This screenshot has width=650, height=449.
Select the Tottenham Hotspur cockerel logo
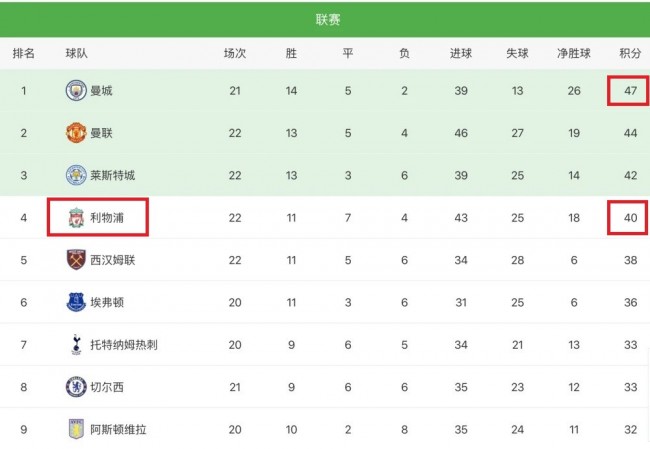coord(76,345)
